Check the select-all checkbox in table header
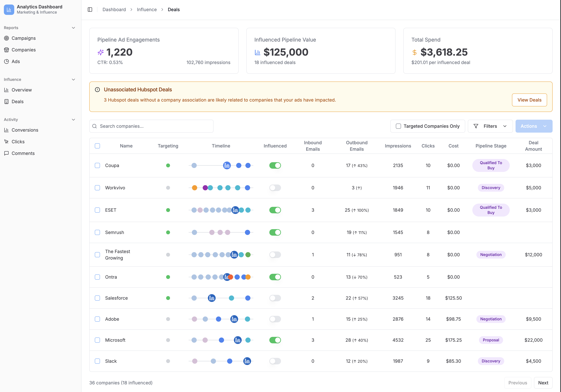Image resolution: width=561 pixels, height=392 pixels. (x=97, y=146)
